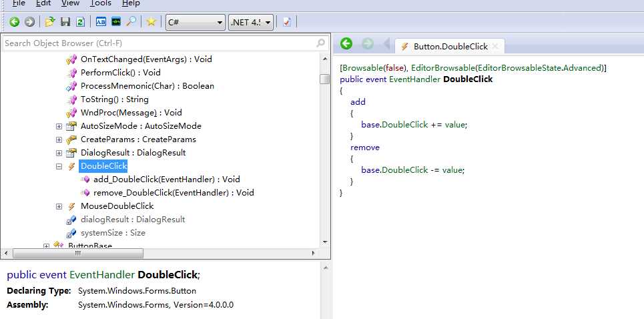Viewport: 644px width, 319px height.
Task: Click faded forward arrow in code pane
Action: [368, 43]
